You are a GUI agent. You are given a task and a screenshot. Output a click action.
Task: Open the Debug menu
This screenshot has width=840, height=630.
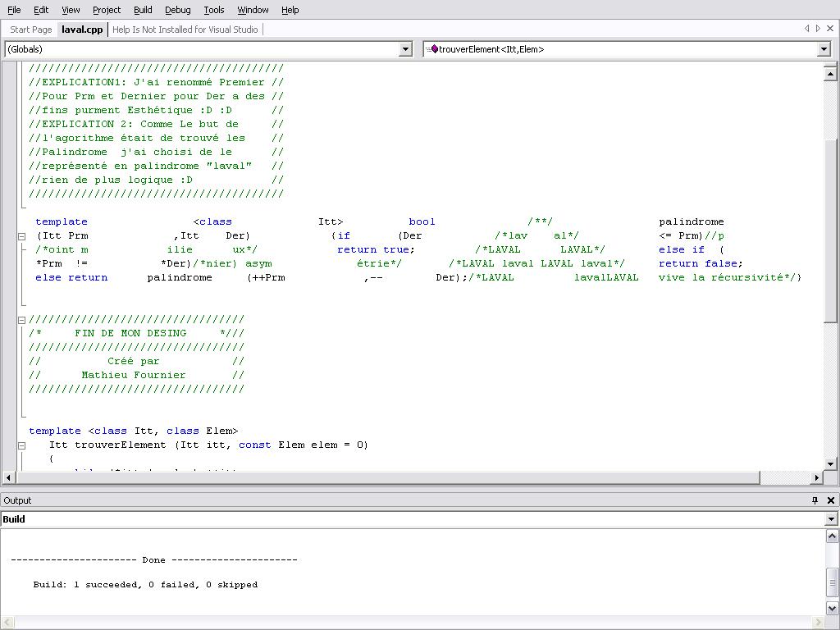177,10
